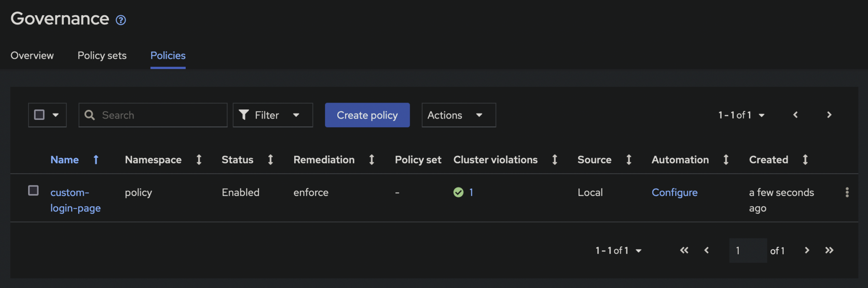Switch to the Overview tab
Viewport: 868px width, 288px height.
point(32,56)
